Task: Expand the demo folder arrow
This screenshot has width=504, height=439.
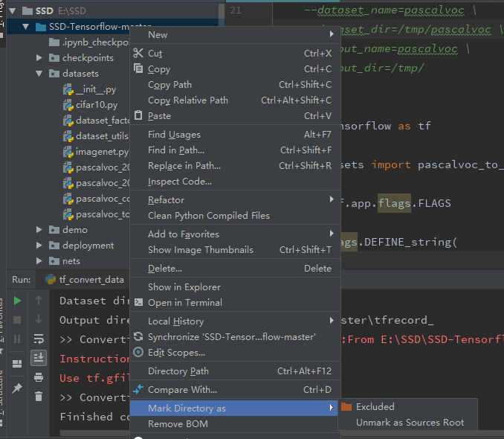Action: pyautogui.click(x=39, y=230)
